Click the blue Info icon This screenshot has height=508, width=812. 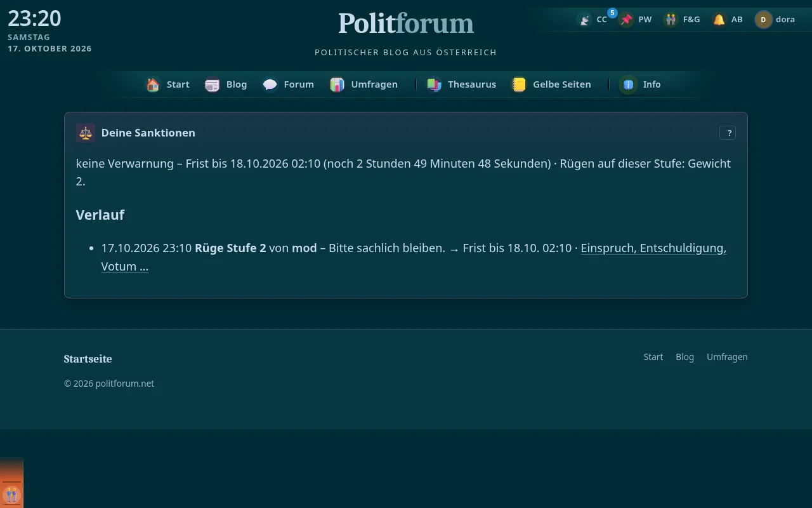(628, 84)
